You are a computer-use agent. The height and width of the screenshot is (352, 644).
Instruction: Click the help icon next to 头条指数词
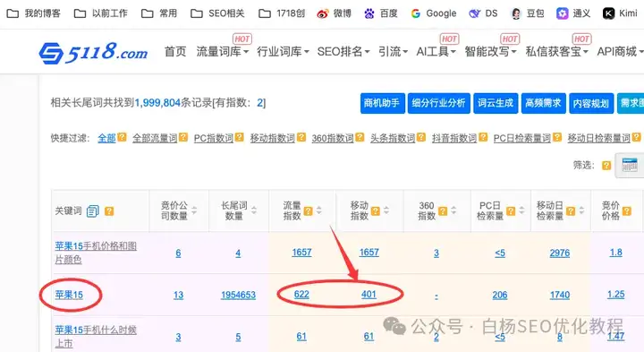pos(421,137)
